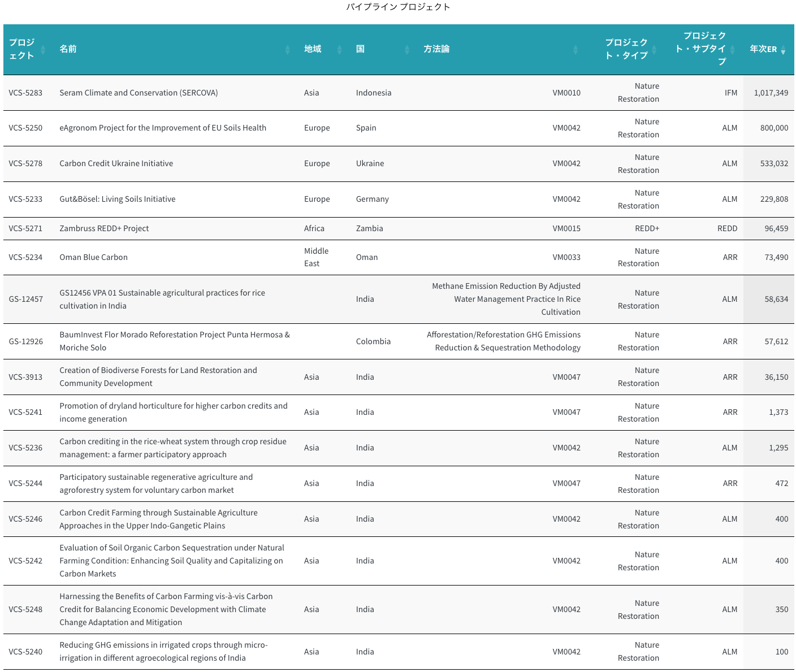Click sort arrows icon in 地域 column
The width and height of the screenshot is (796, 672).
pyautogui.click(x=339, y=50)
